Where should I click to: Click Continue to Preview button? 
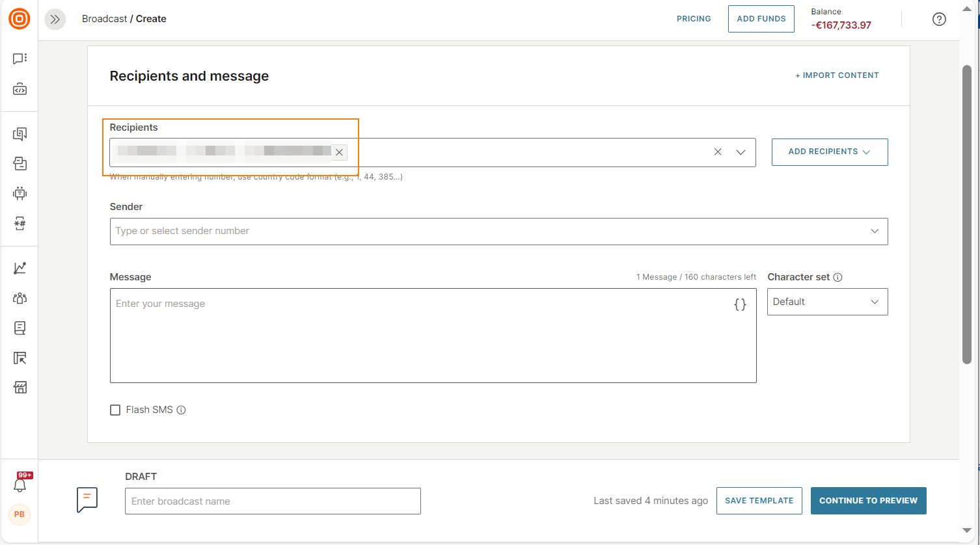coord(868,501)
